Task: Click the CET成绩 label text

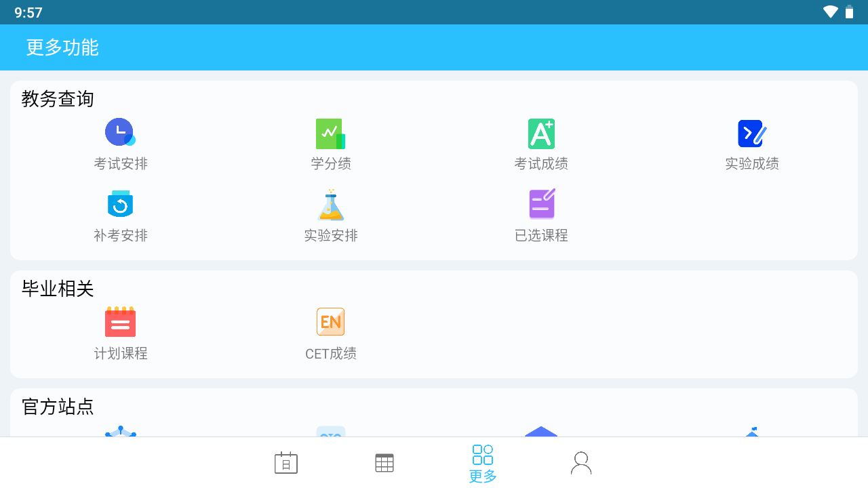Action: [x=330, y=353]
